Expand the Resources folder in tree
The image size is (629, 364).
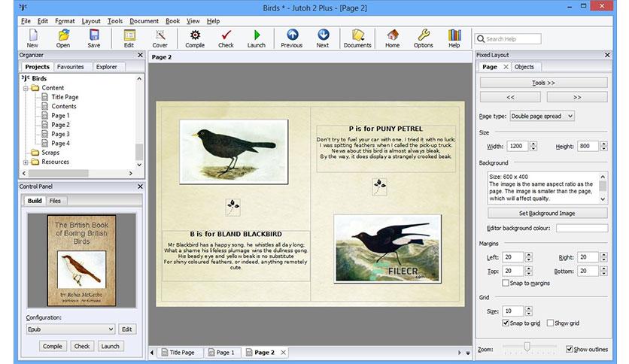coord(26,162)
